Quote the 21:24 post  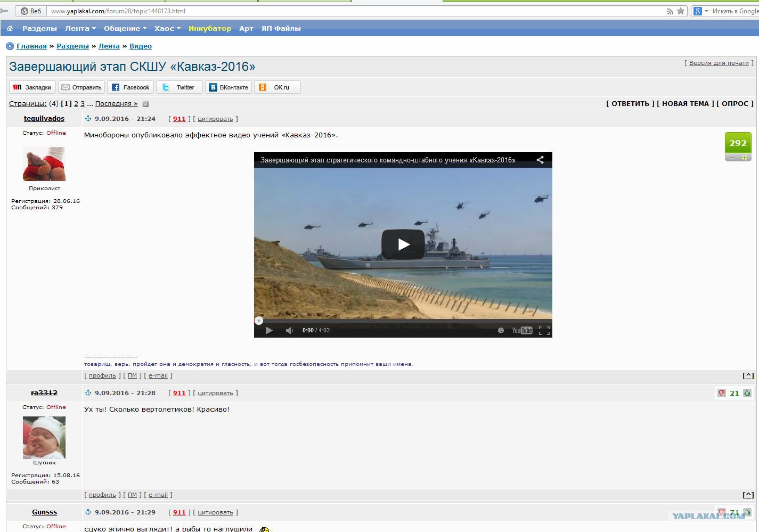click(x=215, y=119)
